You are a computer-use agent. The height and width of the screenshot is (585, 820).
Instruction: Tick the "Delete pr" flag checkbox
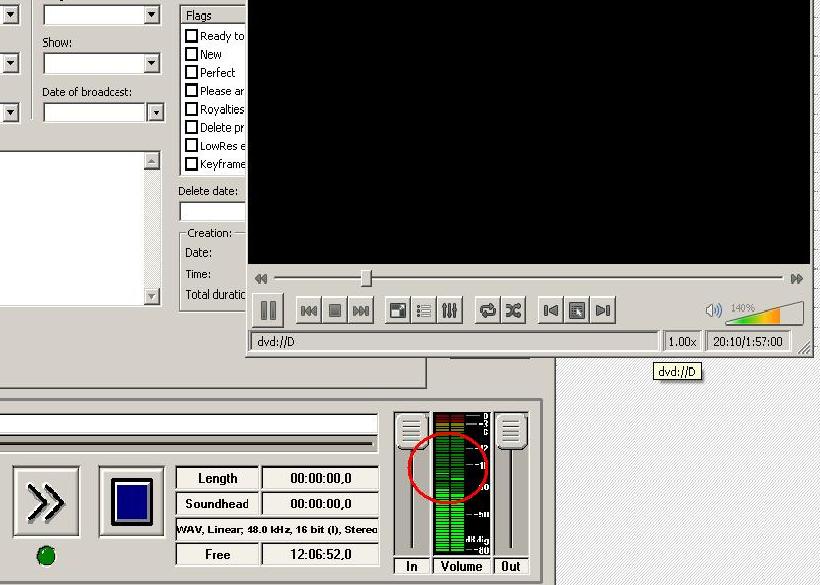tap(191, 127)
